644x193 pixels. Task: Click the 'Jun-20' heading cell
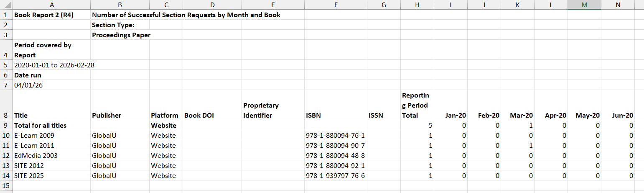click(618, 105)
